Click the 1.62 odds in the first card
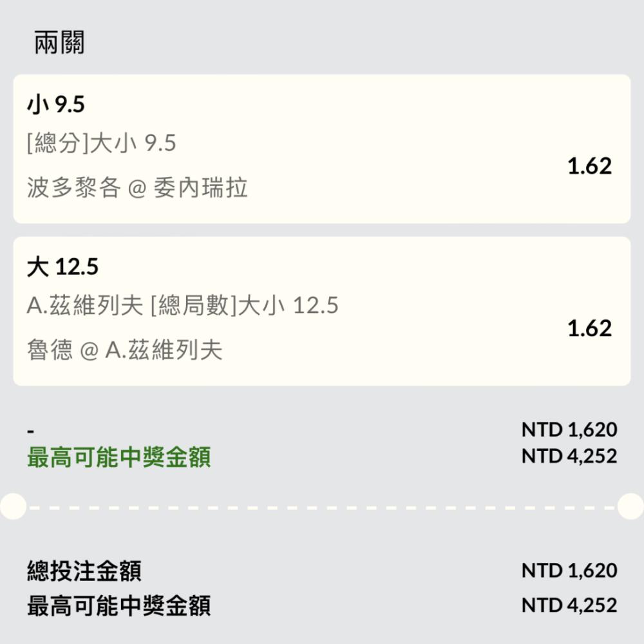 click(589, 166)
